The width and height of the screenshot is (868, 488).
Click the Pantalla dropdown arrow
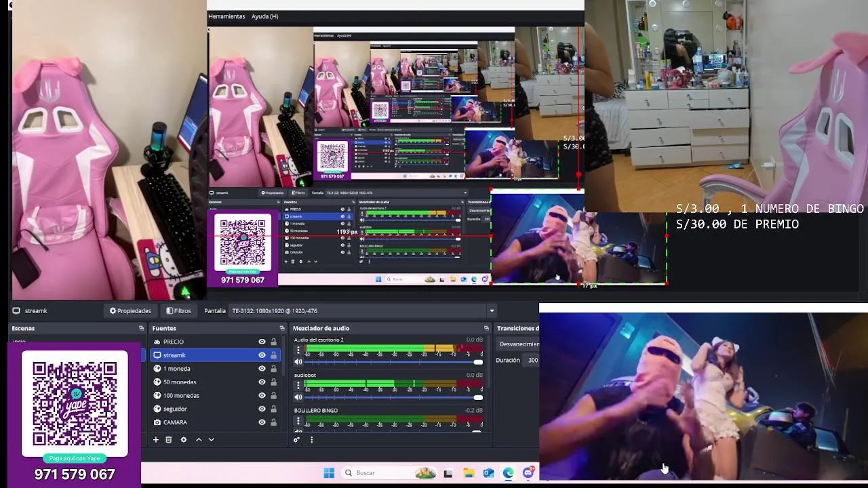tap(491, 310)
